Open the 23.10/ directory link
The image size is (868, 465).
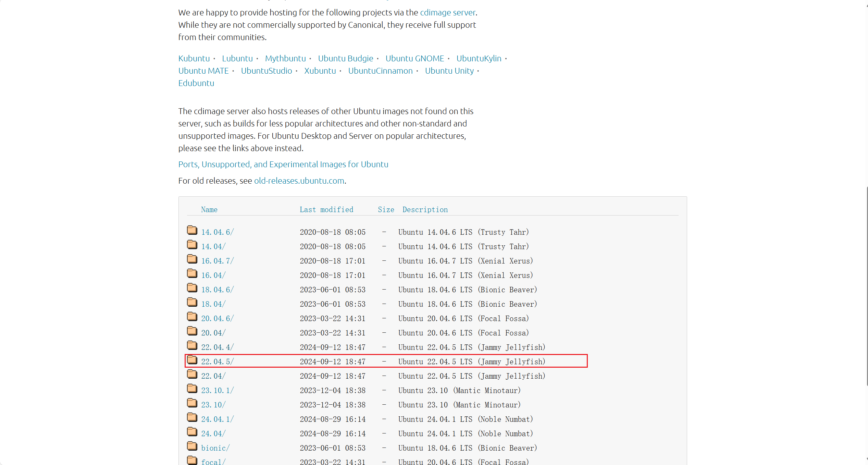click(213, 405)
